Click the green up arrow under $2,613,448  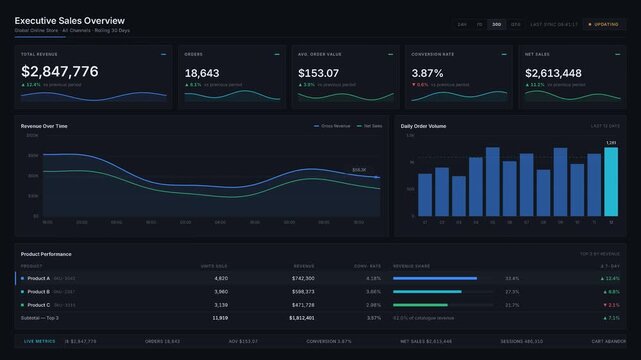(x=527, y=85)
